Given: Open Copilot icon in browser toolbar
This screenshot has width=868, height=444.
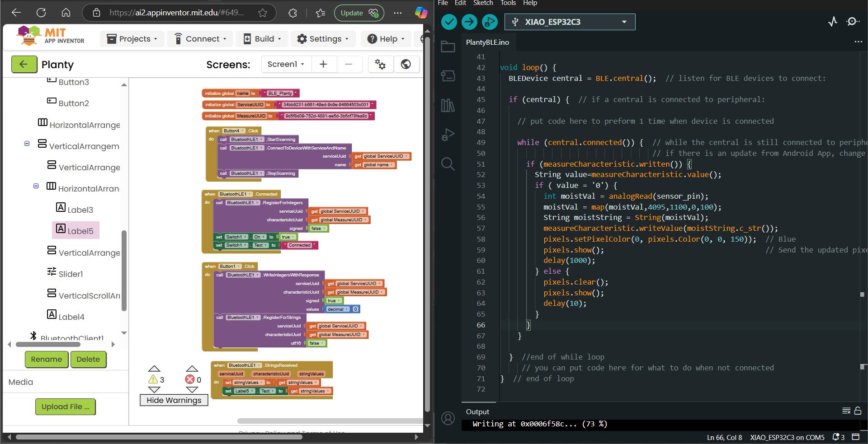Looking at the screenshot, I should click(x=421, y=13).
